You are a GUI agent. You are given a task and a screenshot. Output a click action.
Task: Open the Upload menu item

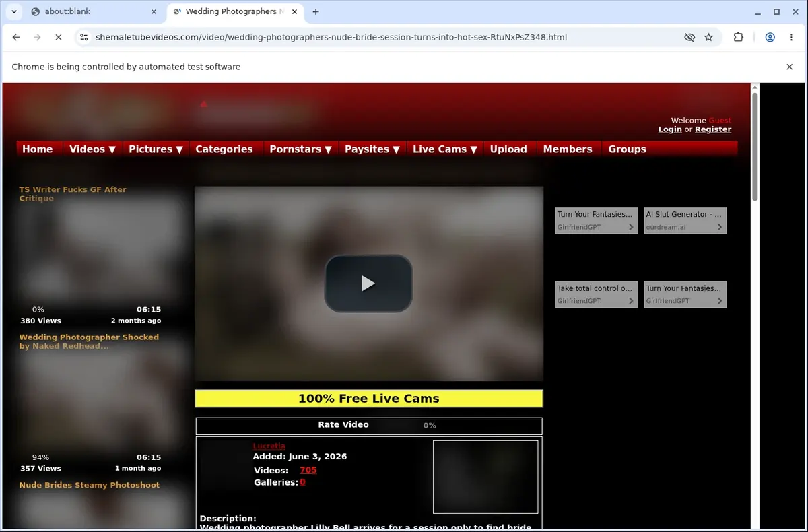(x=508, y=149)
